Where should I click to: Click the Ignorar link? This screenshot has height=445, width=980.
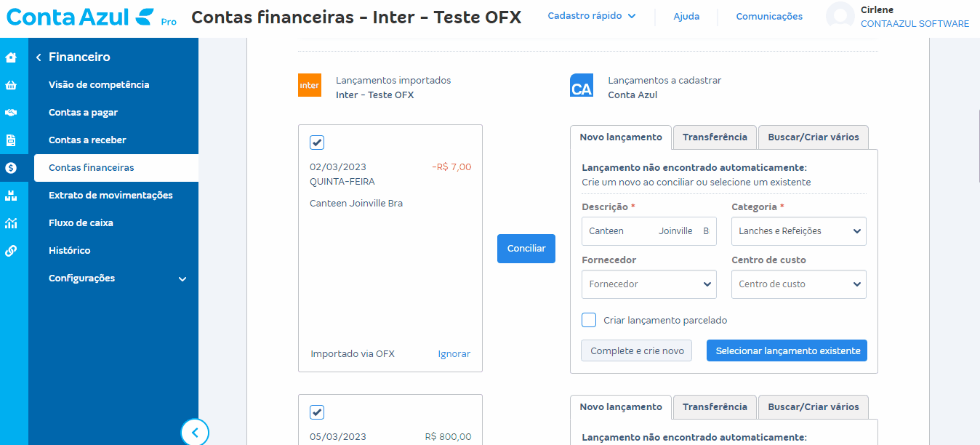(x=454, y=354)
